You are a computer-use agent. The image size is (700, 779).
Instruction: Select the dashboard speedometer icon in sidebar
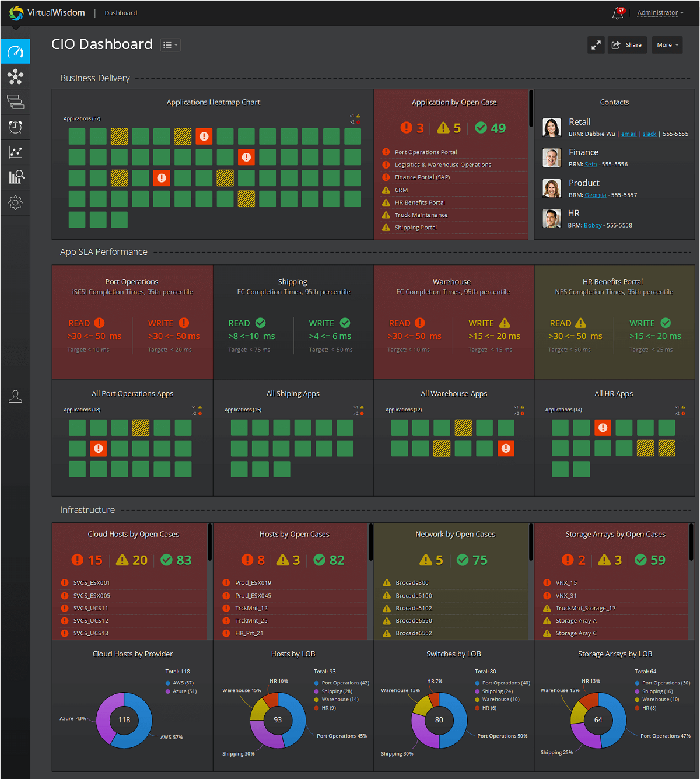point(15,51)
